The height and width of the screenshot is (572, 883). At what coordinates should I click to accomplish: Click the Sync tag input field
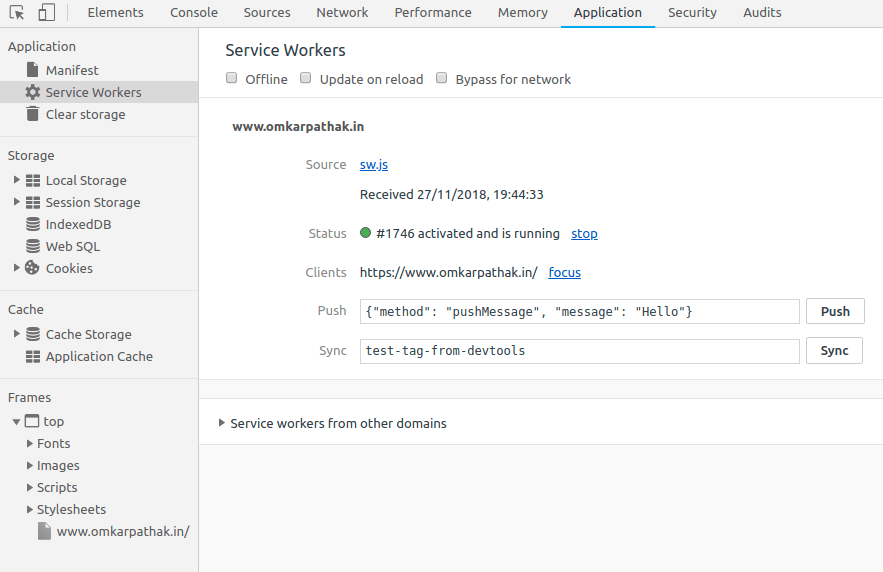coord(579,351)
